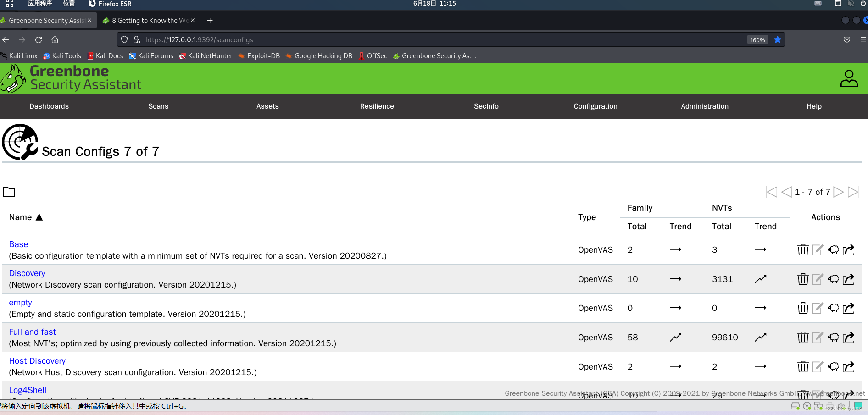Open the Scans menu
This screenshot has width=868, height=415.
[158, 106]
